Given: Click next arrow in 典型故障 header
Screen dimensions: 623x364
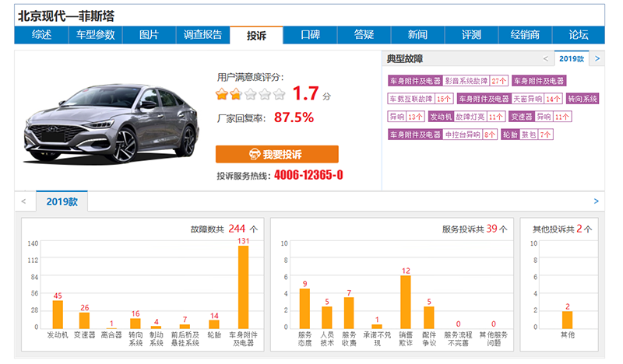Looking at the screenshot, I should [x=597, y=59].
